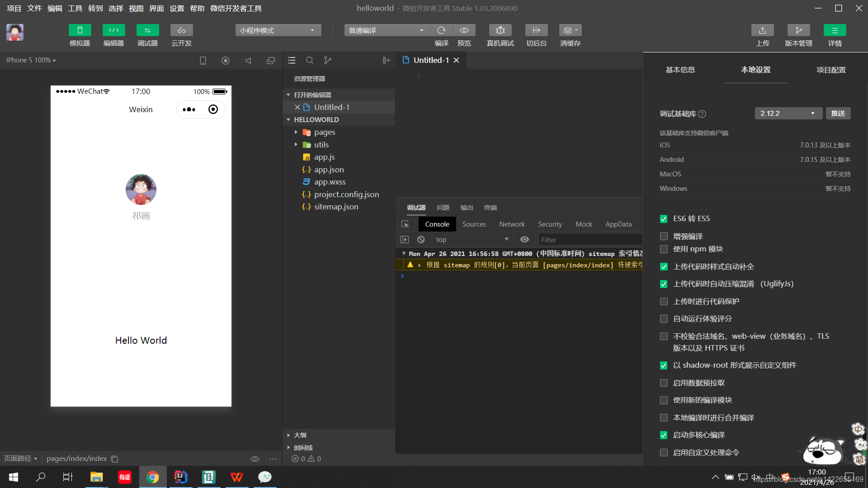This screenshot has height=488, width=868.
Task: Open the iPhone 5 100% device dropdown
Action: coord(31,60)
